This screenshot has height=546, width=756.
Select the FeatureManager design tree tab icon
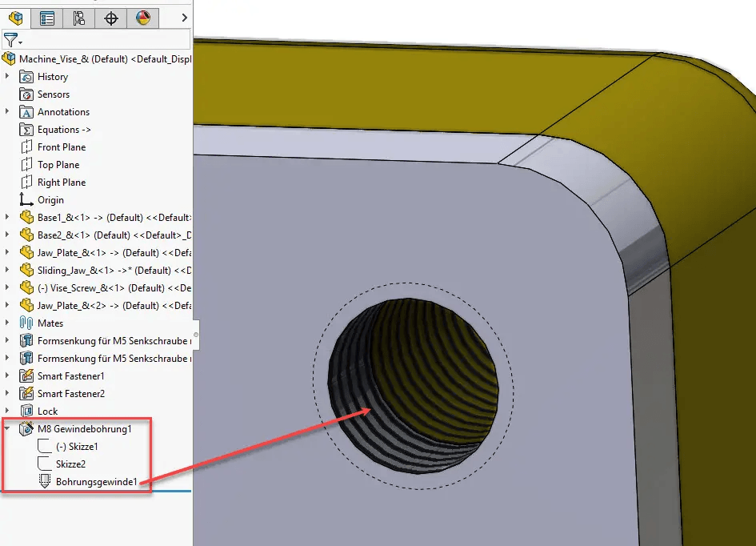pos(15,18)
